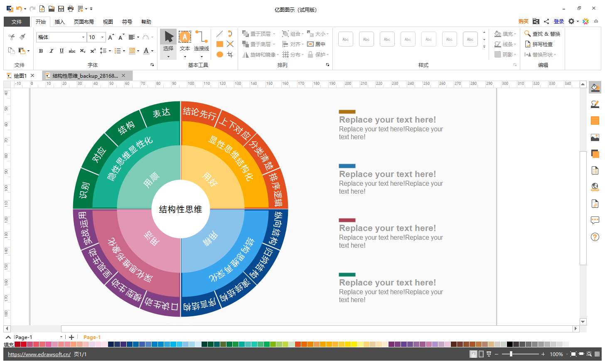
Task: Expand the zoom percentage dropdown
Action: pos(567,354)
